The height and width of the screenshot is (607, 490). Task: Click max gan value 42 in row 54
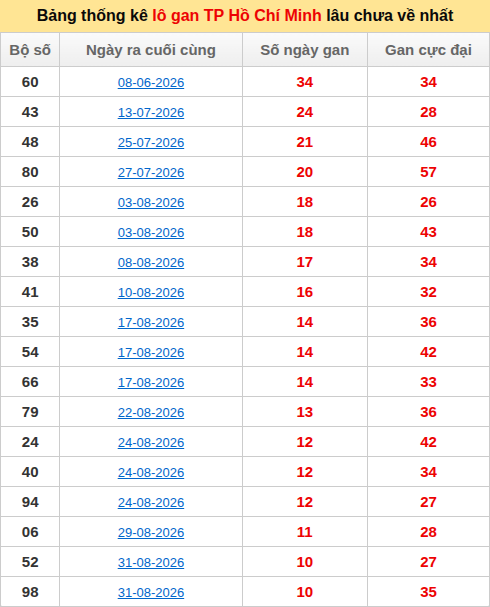428,352
